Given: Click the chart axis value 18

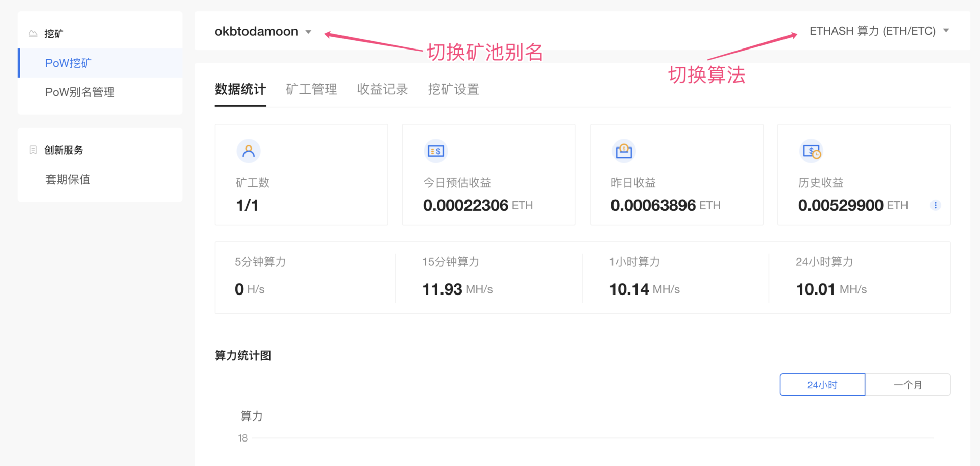Looking at the screenshot, I should tap(242, 438).
